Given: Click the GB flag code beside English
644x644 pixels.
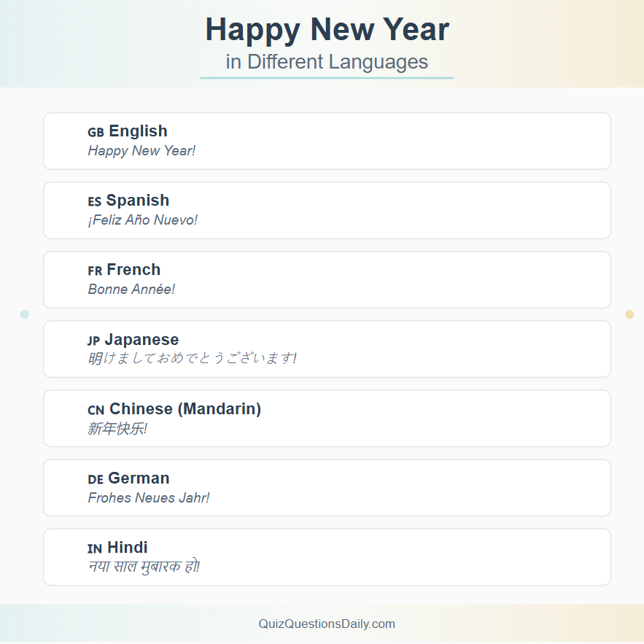Looking at the screenshot, I should click(95, 132).
